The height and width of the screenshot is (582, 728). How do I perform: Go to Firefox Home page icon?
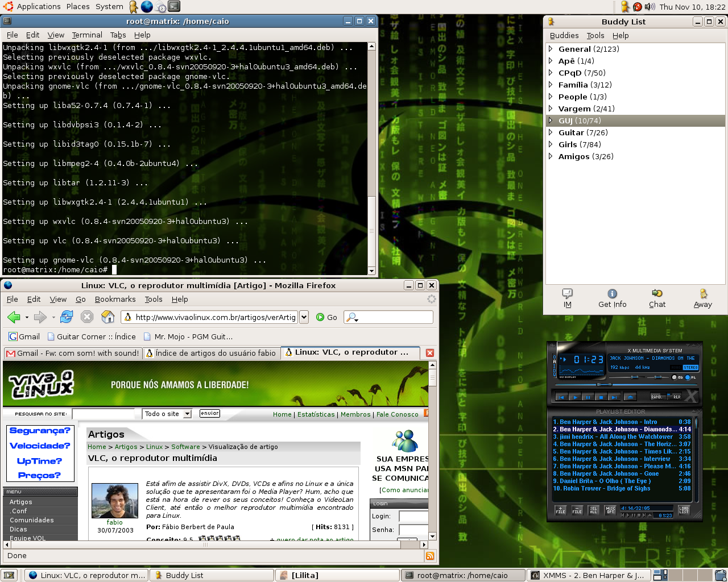107,317
